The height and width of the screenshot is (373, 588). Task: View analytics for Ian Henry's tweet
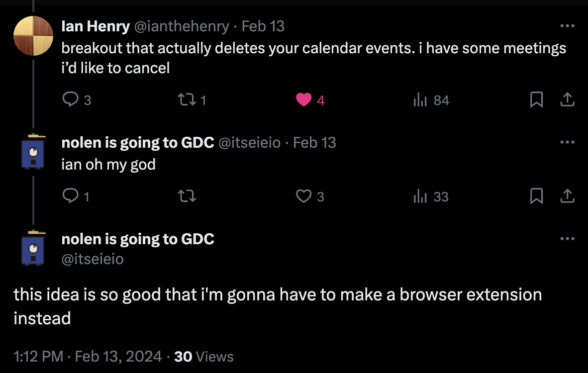[420, 99]
